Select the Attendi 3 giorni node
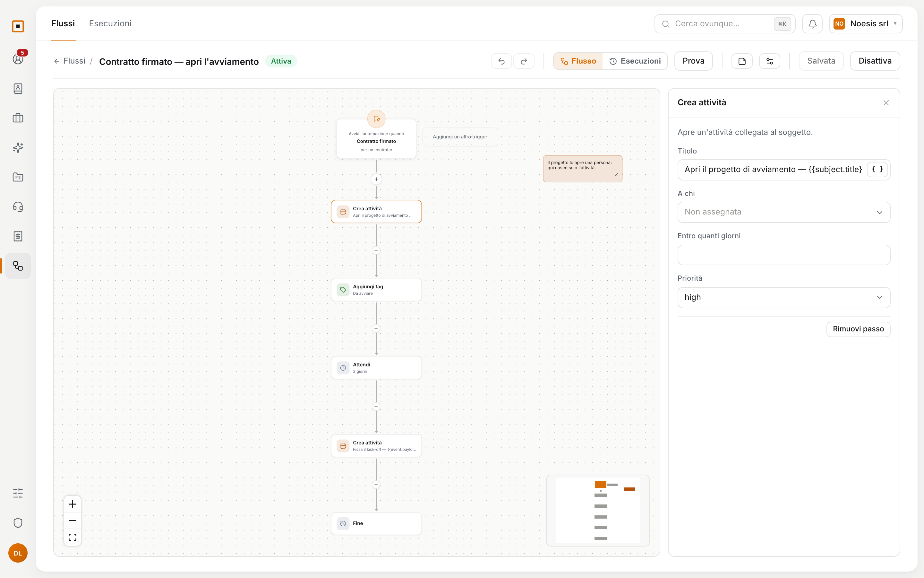Viewport: 924px width, 578px height. (376, 368)
